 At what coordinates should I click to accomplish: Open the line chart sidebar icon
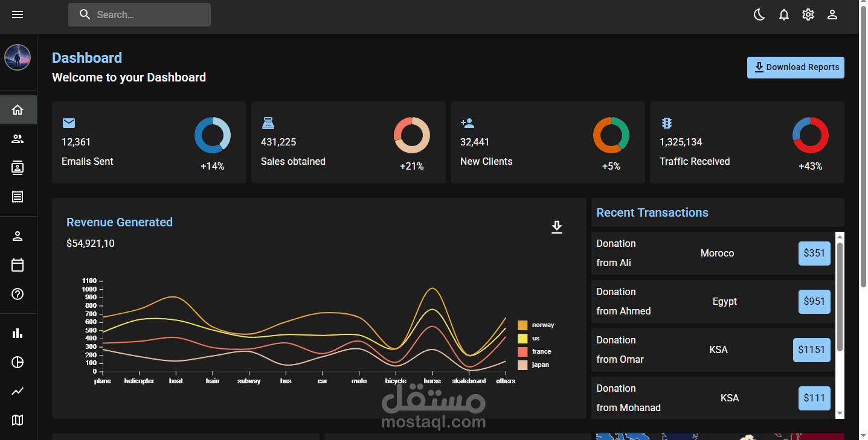pos(18,391)
